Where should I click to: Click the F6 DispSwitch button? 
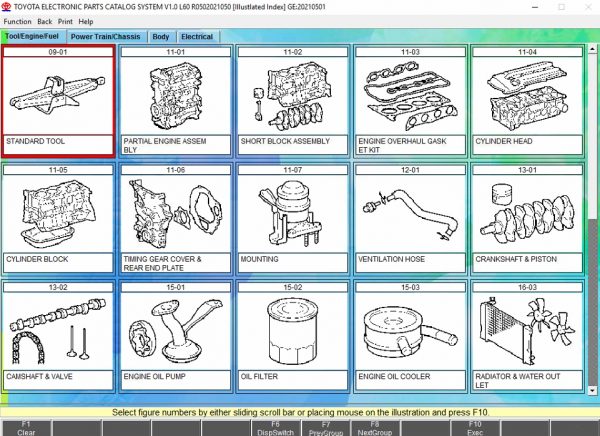(276, 428)
